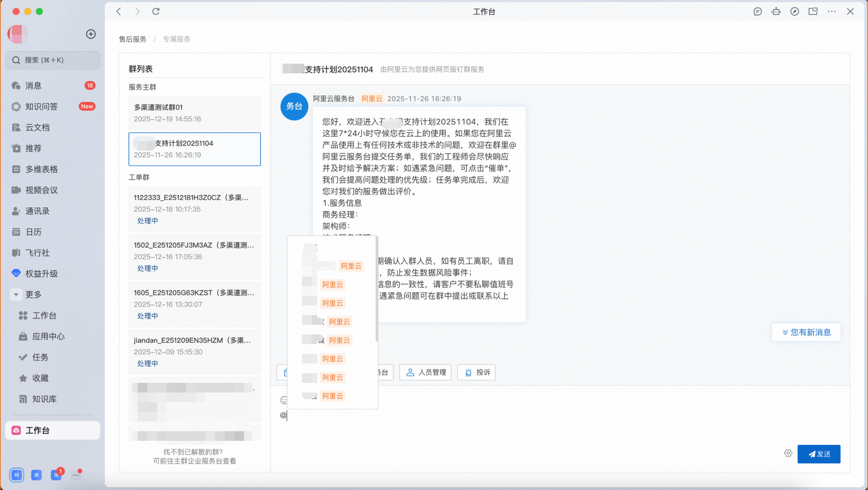This screenshot has width=868, height=490.
Task: Jump to new messages via 您有新消息
Action: (x=806, y=332)
